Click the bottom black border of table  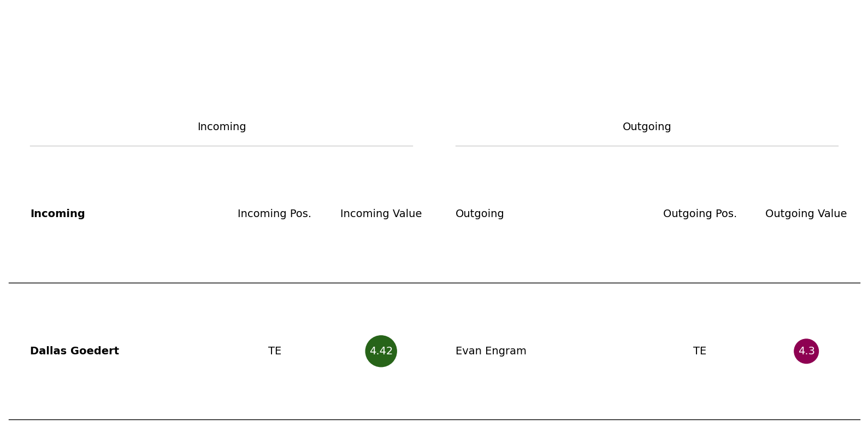pyautogui.click(x=434, y=419)
